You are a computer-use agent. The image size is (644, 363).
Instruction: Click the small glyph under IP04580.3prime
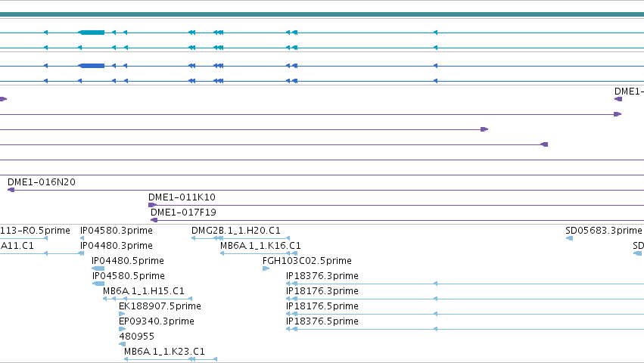coord(82,238)
